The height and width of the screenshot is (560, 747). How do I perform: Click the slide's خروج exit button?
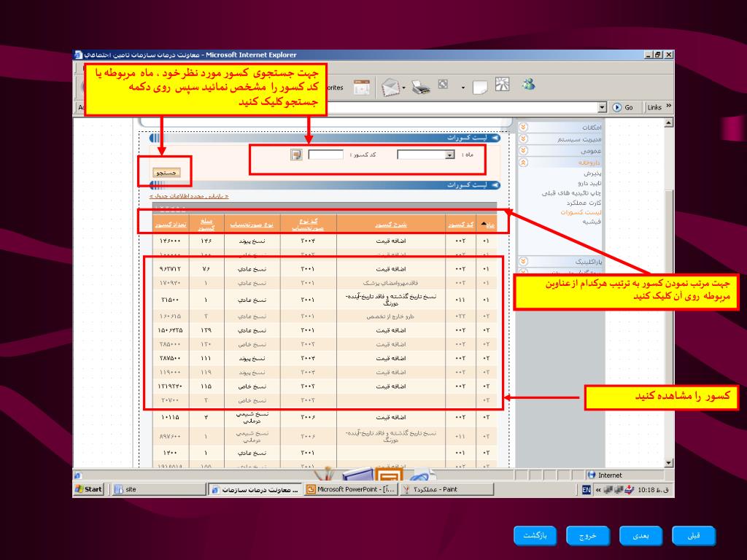point(587,536)
